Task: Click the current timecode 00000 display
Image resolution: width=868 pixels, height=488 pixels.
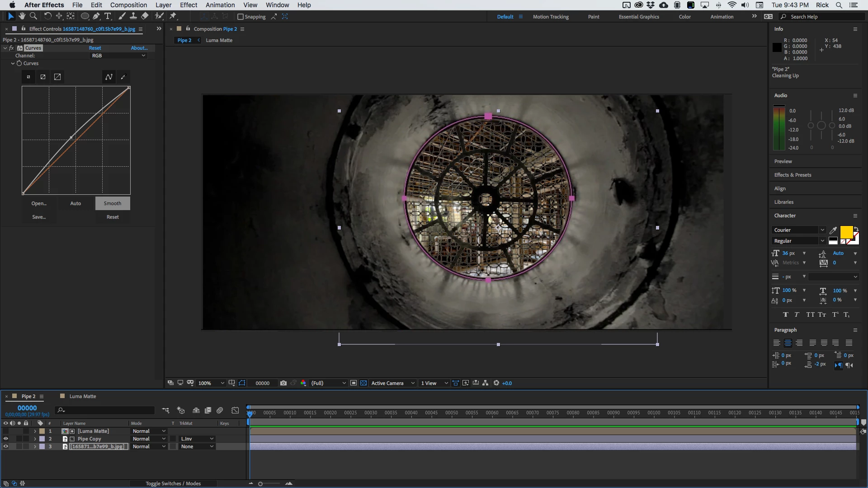Action: coord(27,408)
